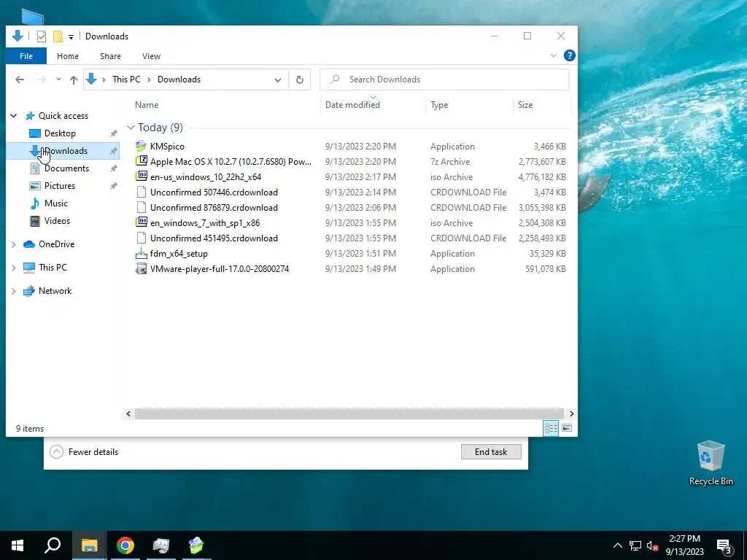747x560 pixels.
Task: Expand the OneDrive tree node
Action: 14,244
